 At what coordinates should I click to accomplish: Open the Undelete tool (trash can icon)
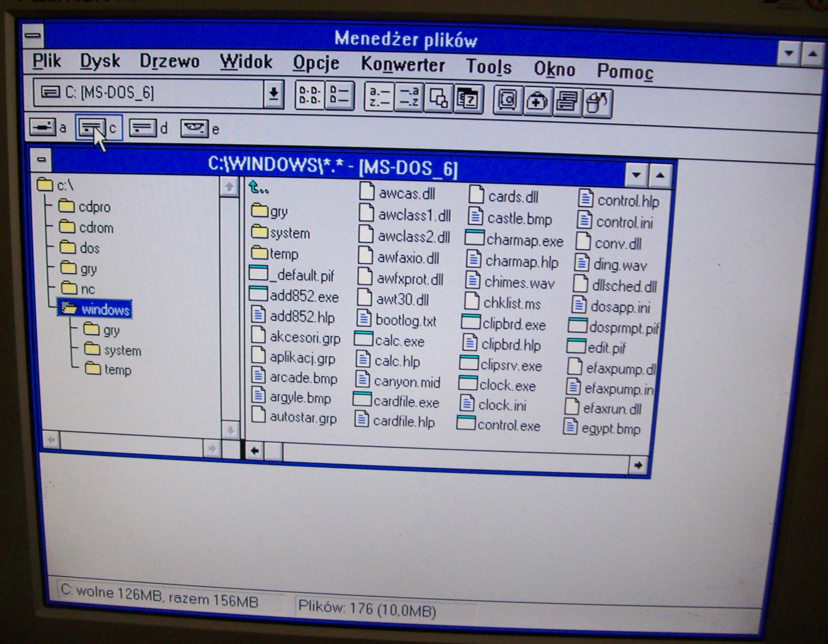597,104
